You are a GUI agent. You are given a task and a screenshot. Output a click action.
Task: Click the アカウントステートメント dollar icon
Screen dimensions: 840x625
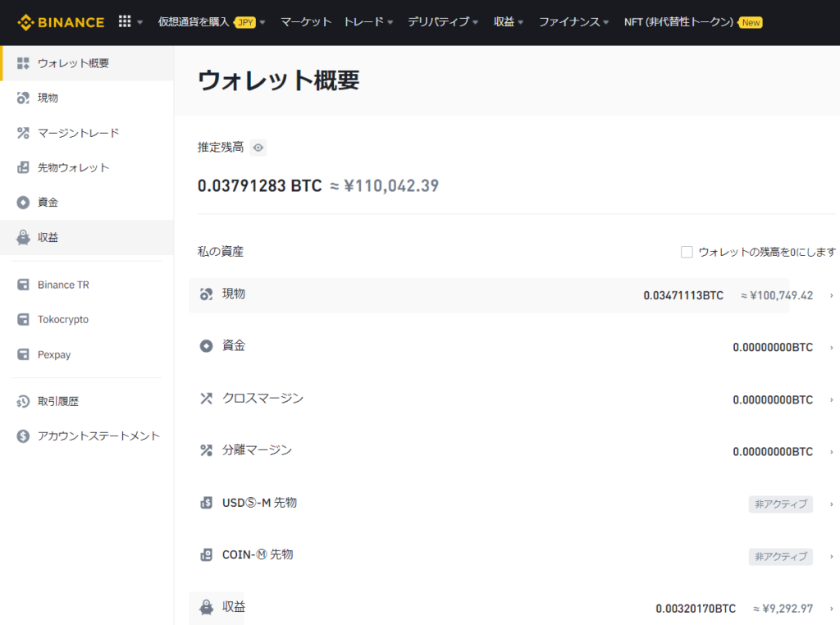(x=23, y=436)
